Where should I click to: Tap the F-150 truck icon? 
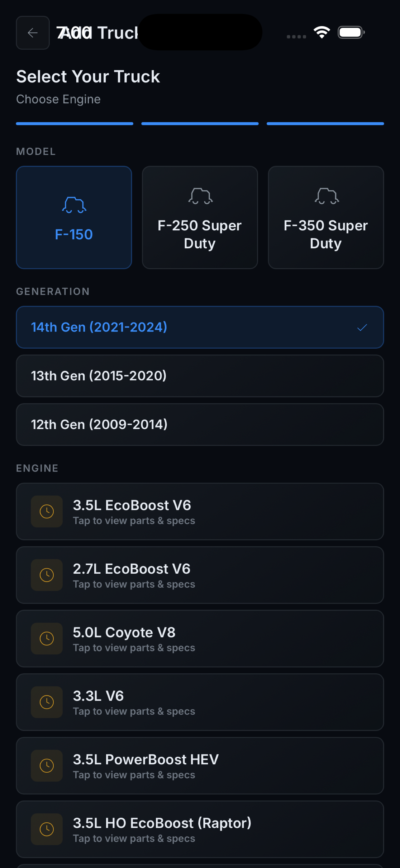coord(74,205)
